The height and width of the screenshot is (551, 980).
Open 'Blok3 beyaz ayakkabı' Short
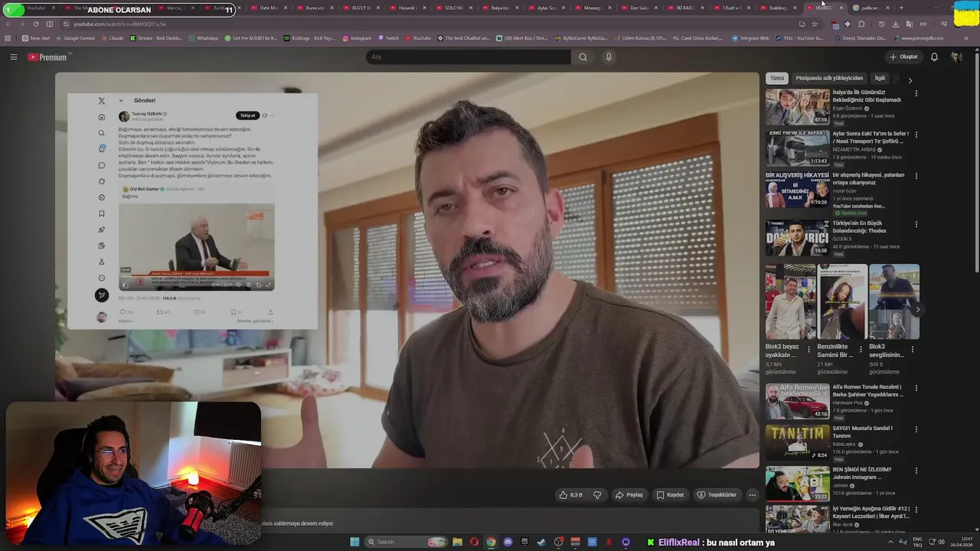pos(791,302)
